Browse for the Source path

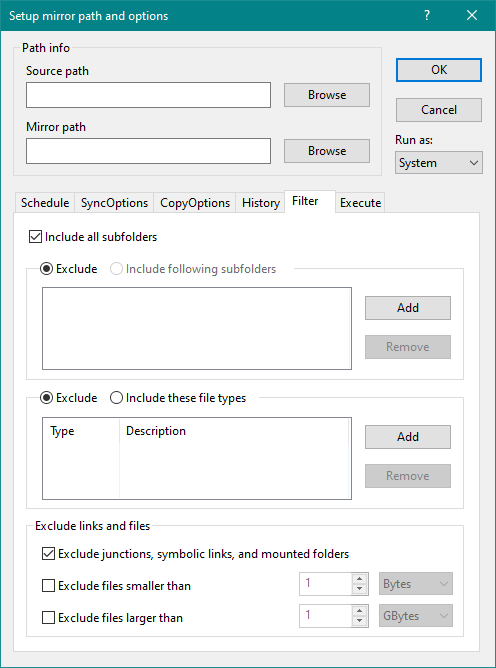[x=327, y=95]
